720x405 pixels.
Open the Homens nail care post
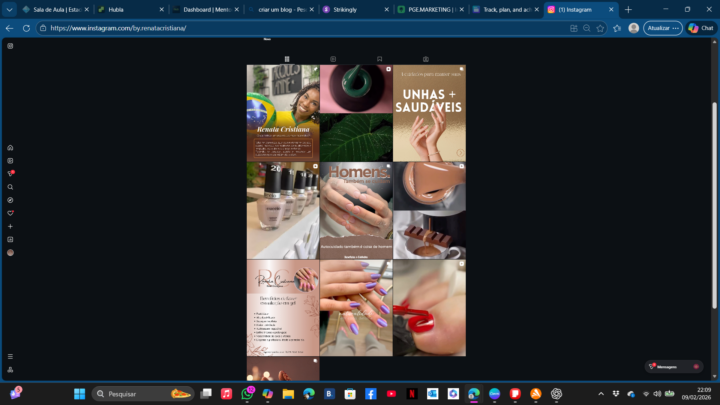(x=356, y=210)
